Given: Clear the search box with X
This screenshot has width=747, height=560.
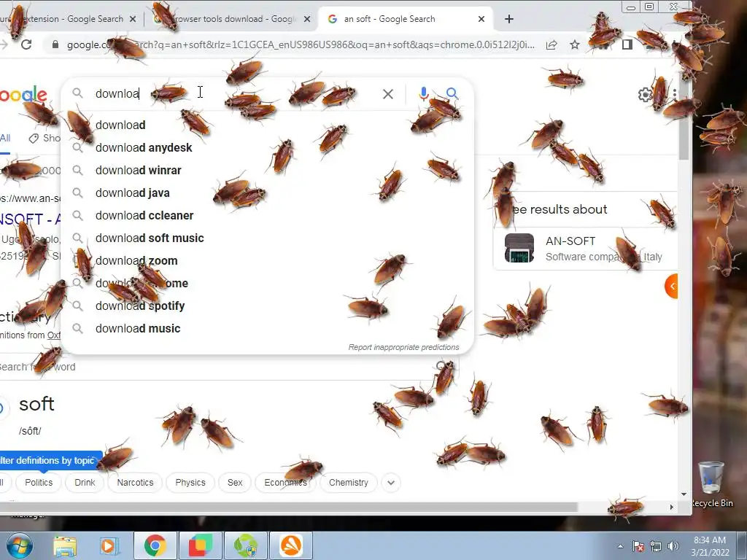Looking at the screenshot, I should pyautogui.click(x=388, y=94).
